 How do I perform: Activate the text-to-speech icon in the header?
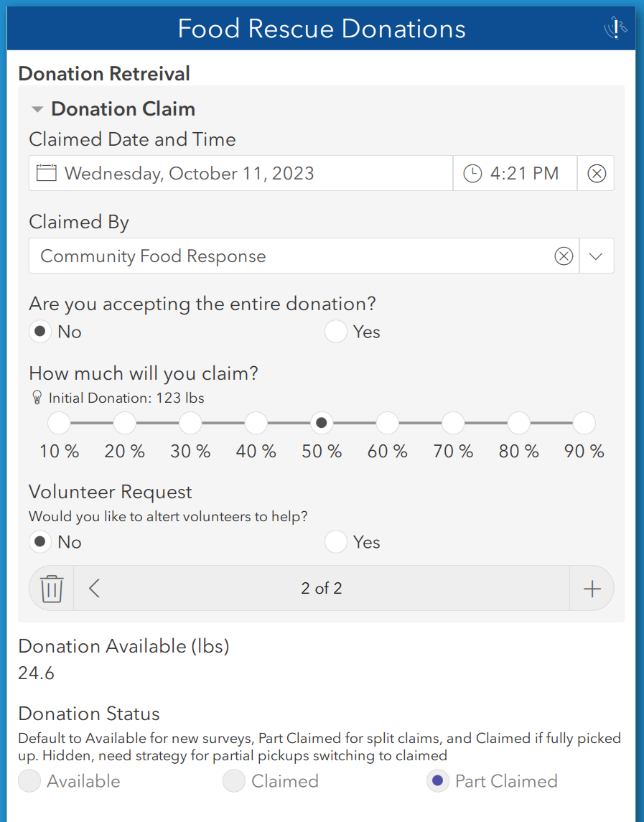click(x=615, y=27)
